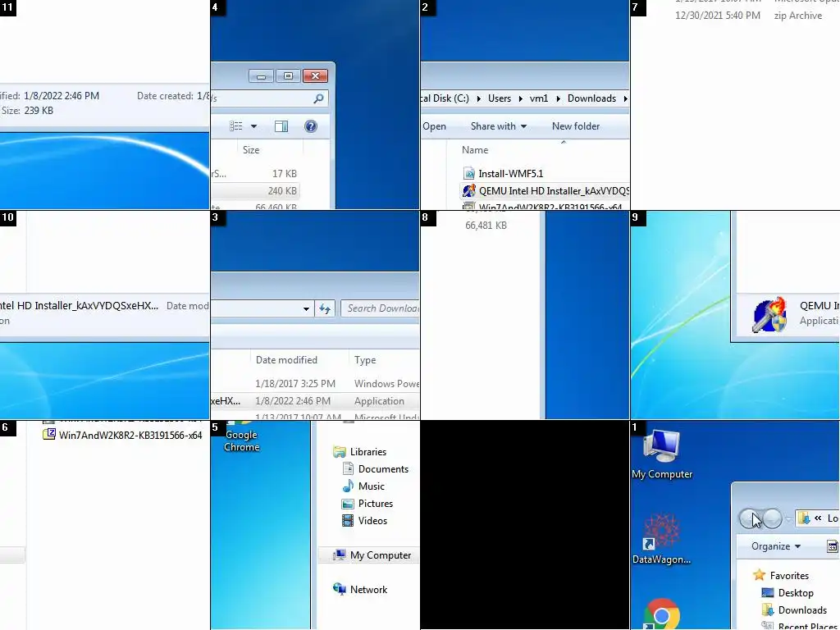Sort by the Size column header
This screenshot has width=840, height=630.
[x=251, y=150]
